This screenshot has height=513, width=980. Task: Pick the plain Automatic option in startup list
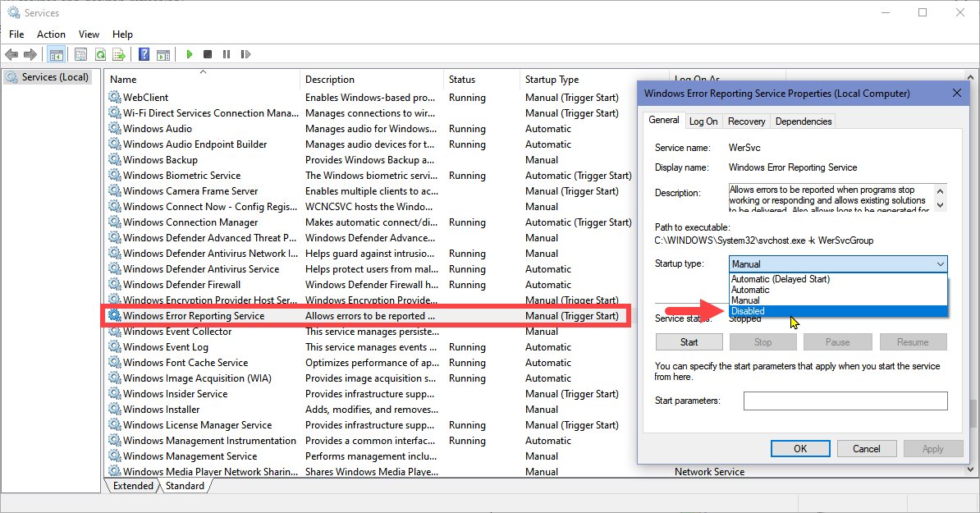tap(838, 290)
